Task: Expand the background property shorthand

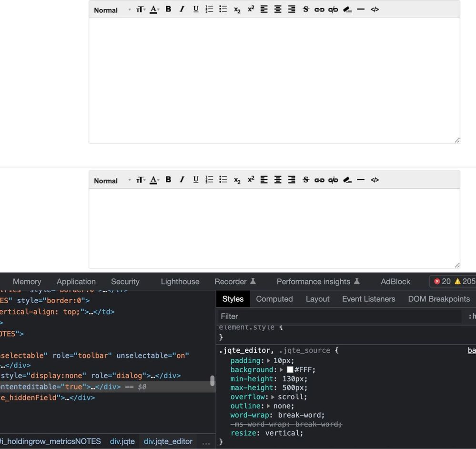Action: coord(282,369)
